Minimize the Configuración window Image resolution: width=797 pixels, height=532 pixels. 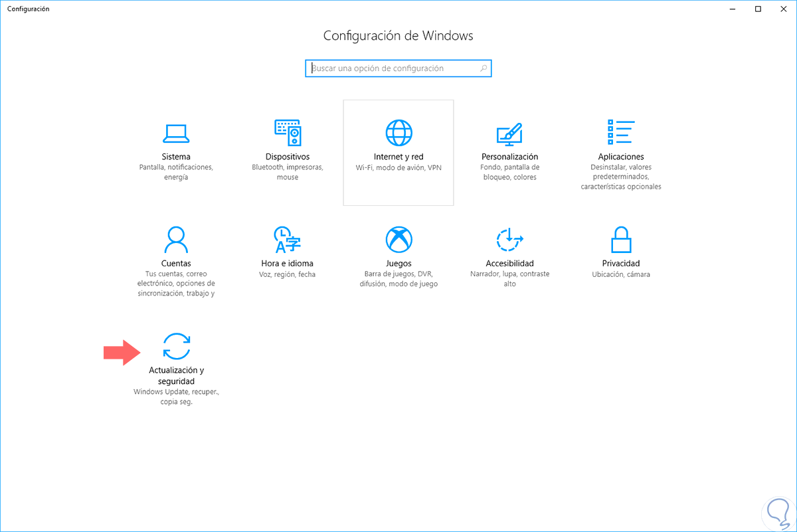(x=733, y=9)
